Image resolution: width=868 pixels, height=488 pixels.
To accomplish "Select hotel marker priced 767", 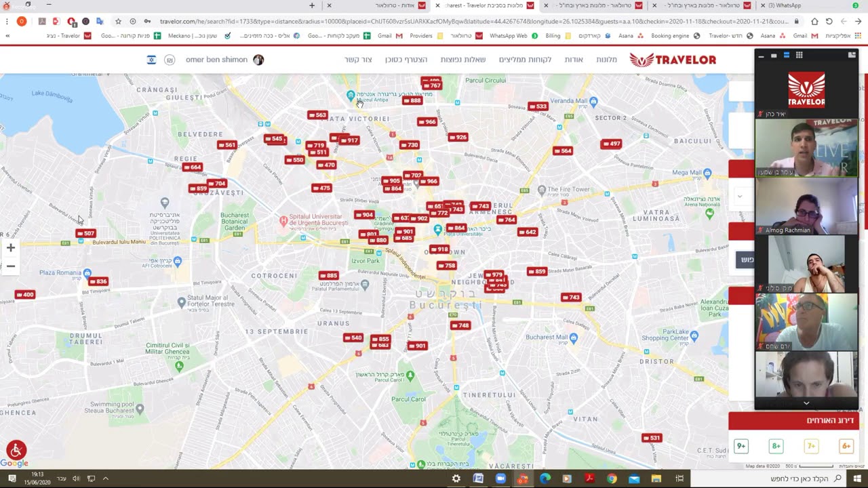I will 431,85.
